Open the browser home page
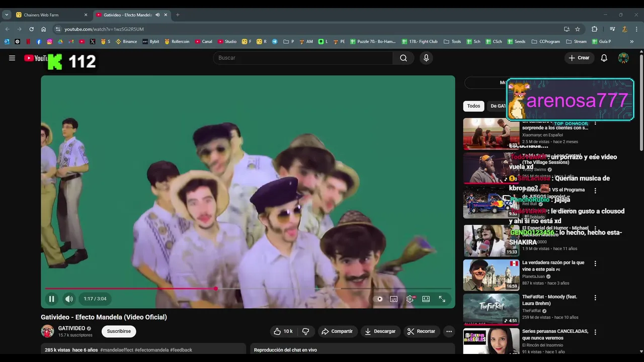 (x=43, y=29)
